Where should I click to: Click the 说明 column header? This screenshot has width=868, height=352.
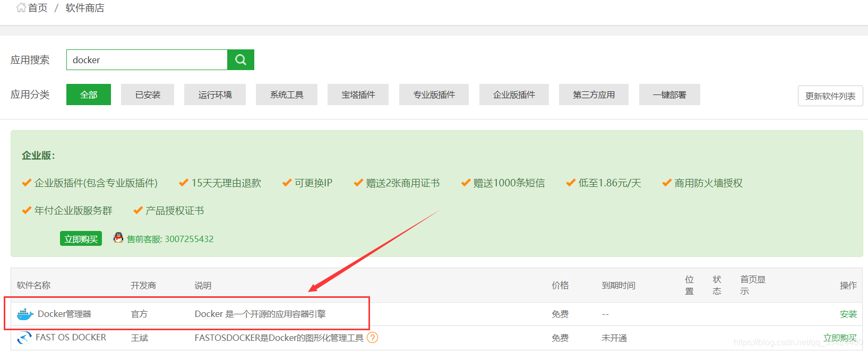(203, 286)
